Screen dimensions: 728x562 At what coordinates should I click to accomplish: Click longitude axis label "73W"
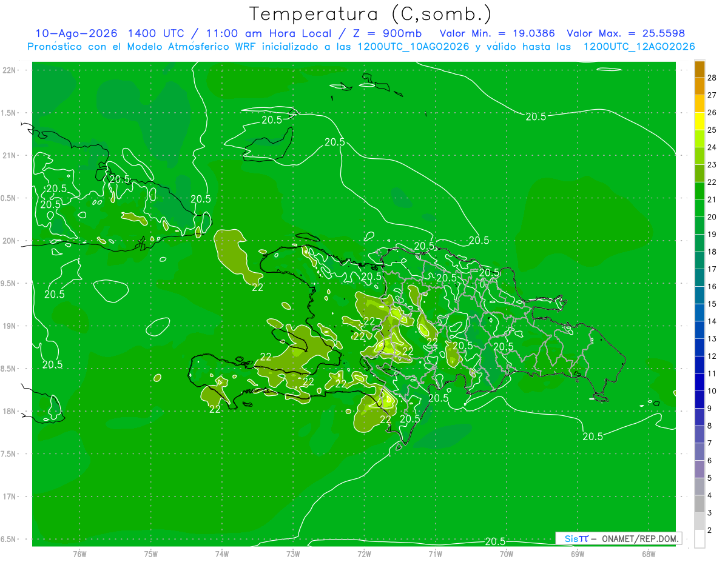[x=293, y=554]
